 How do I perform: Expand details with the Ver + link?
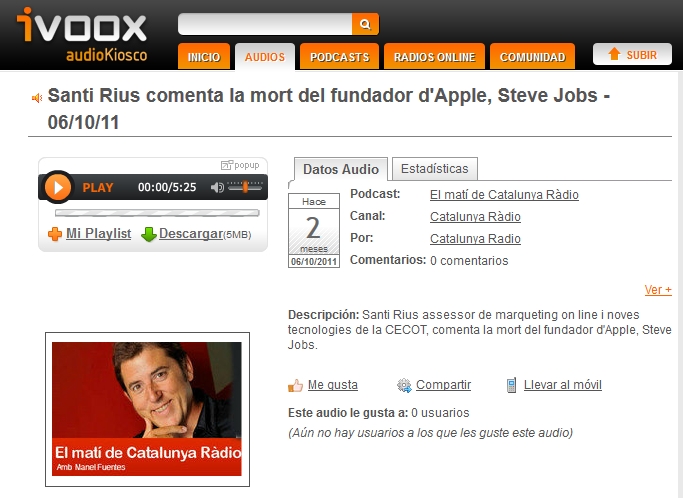658,290
